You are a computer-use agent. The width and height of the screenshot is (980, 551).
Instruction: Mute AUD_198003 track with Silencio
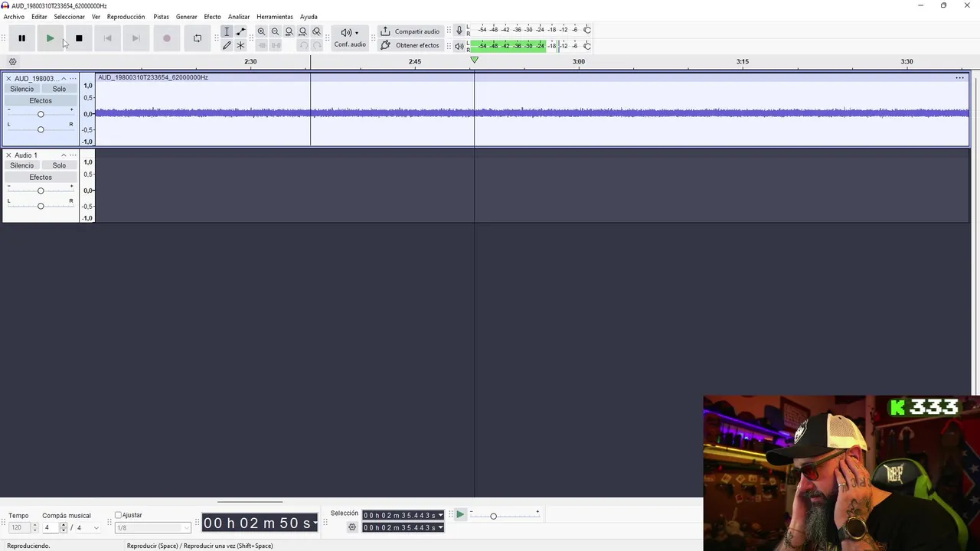coord(22,89)
